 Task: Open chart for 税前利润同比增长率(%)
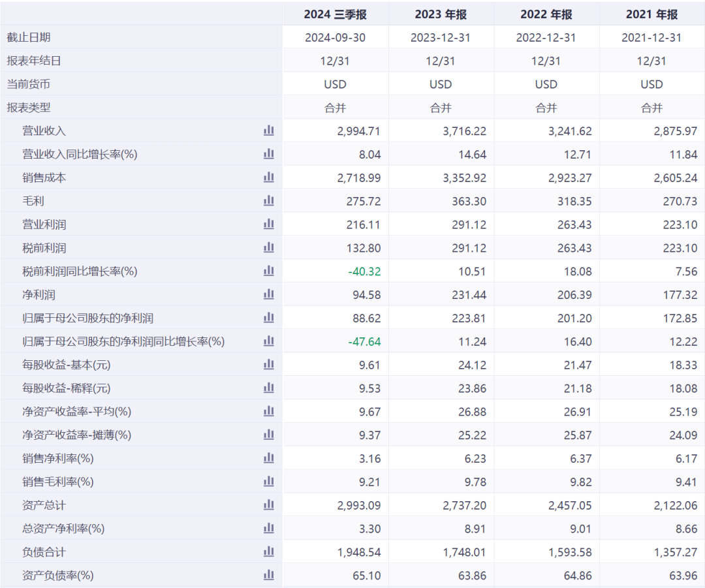pos(268,271)
